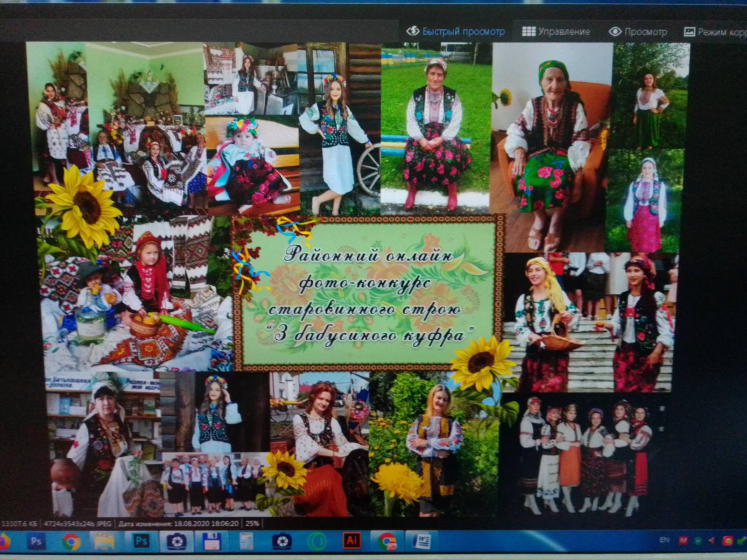This screenshot has width=747, height=560.
Task: Click the grid icon beside Управление
Action: [x=529, y=31]
